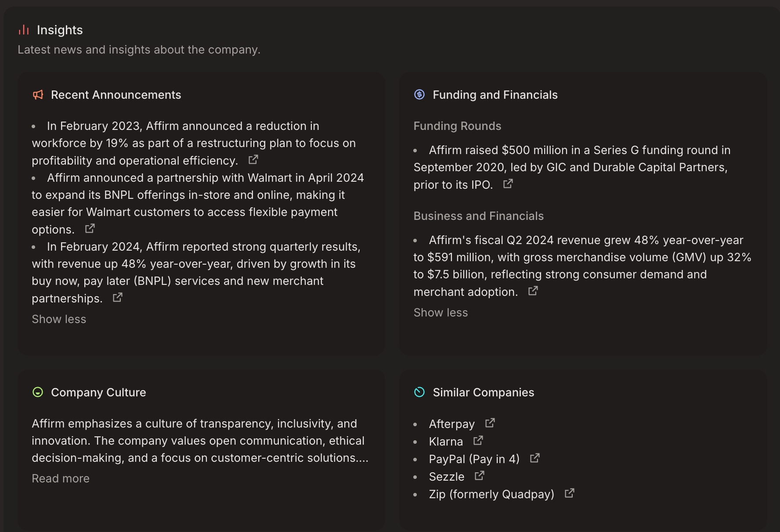Click the smiley icon beside Company Culture
Screen dimensions: 780x532
pos(38,392)
